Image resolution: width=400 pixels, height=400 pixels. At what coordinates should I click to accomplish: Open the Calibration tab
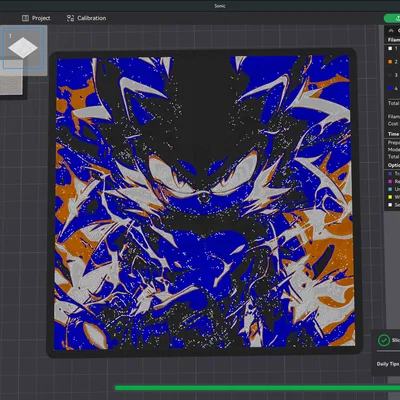pos(86,18)
